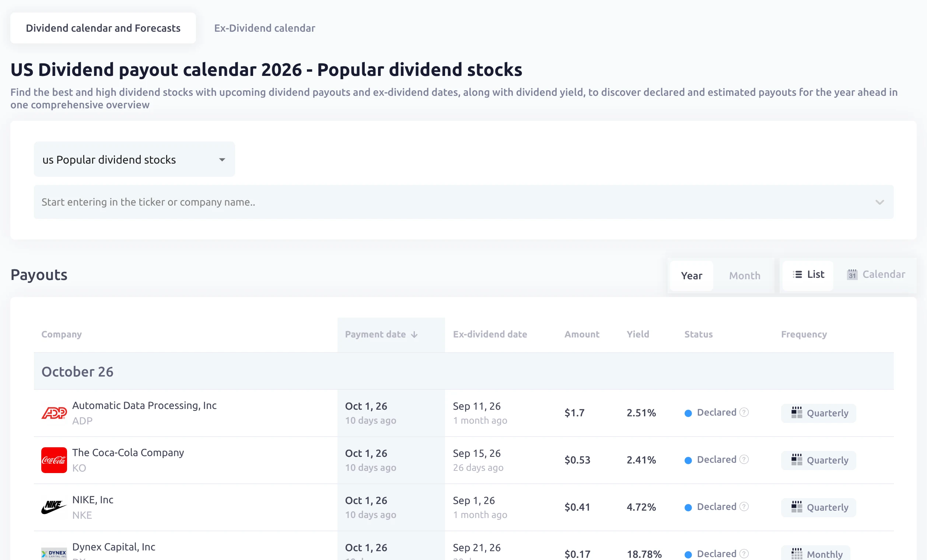This screenshot has width=927, height=560.
Task: Click the ADP Declared help icon
Action: tap(744, 412)
